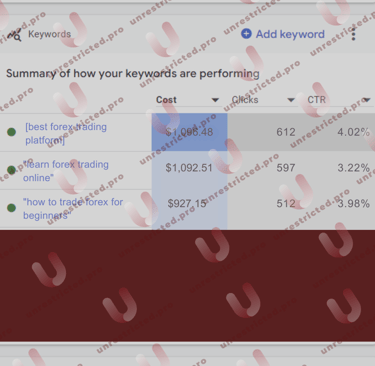
Task: Open the Clicks column dropdown arrow
Action: (x=291, y=100)
